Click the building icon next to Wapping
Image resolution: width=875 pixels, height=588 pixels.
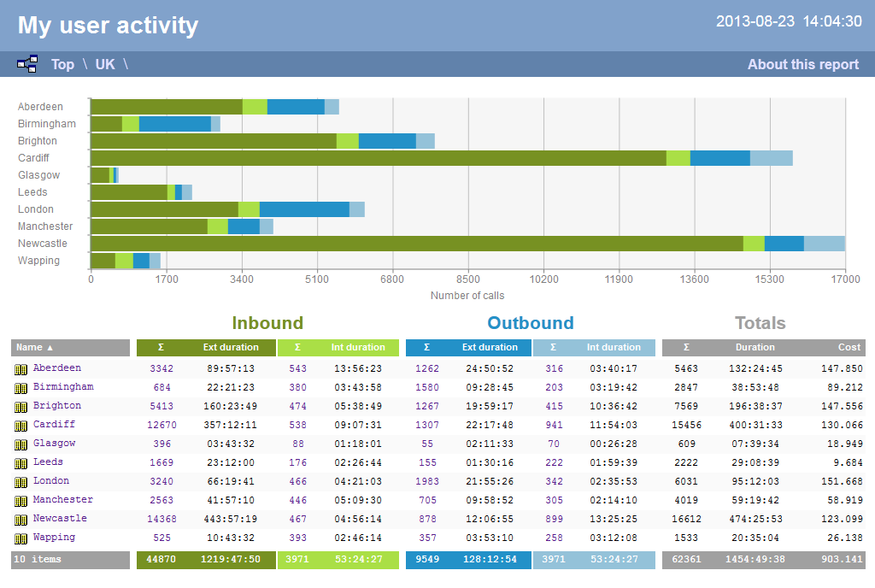(19, 537)
